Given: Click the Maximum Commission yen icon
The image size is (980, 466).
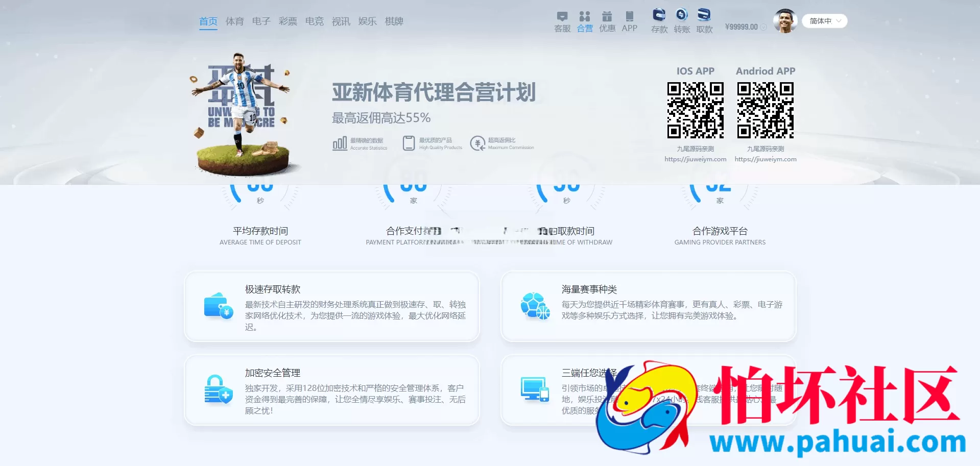Looking at the screenshot, I should coord(477,143).
